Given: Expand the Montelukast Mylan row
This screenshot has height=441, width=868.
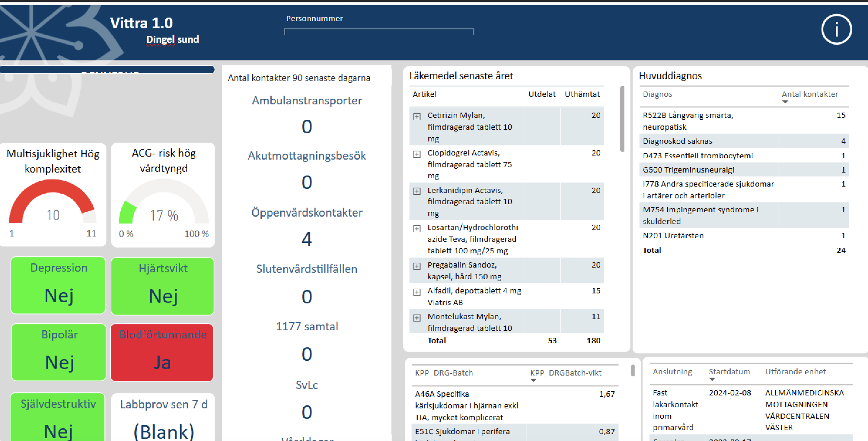Looking at the screenshot, I should [x=417, y=318].
